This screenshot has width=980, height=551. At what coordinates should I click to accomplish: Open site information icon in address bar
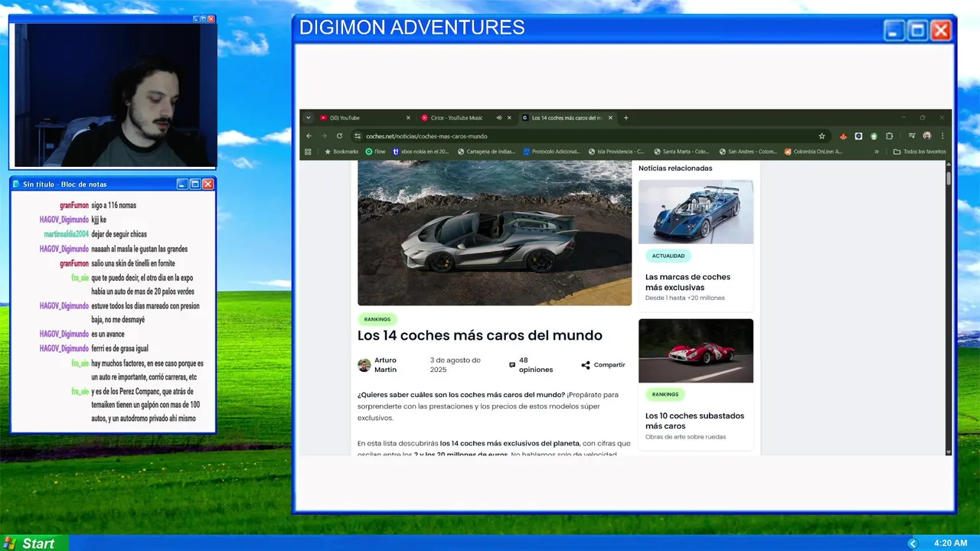pyautogui.click(x=358, y=136)
